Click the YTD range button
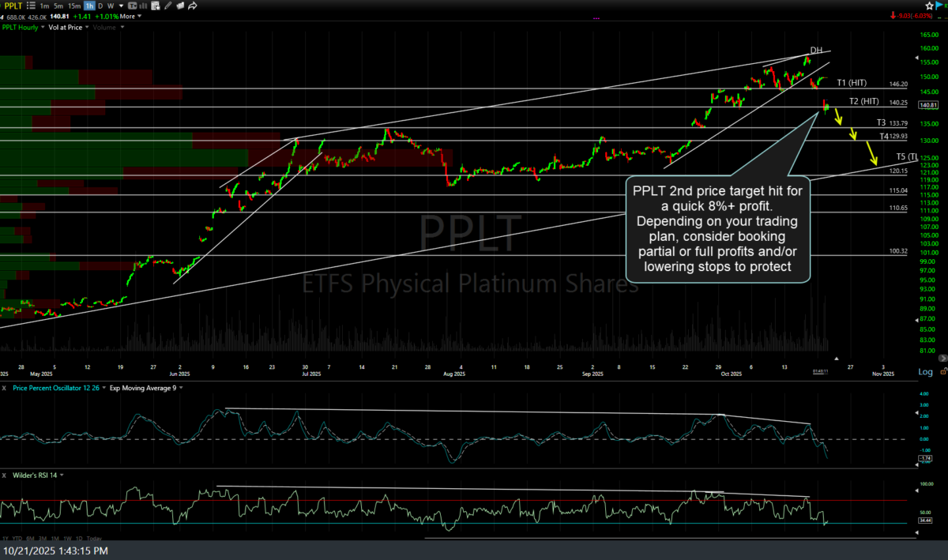The image size is (948, 560). point(17,537)
